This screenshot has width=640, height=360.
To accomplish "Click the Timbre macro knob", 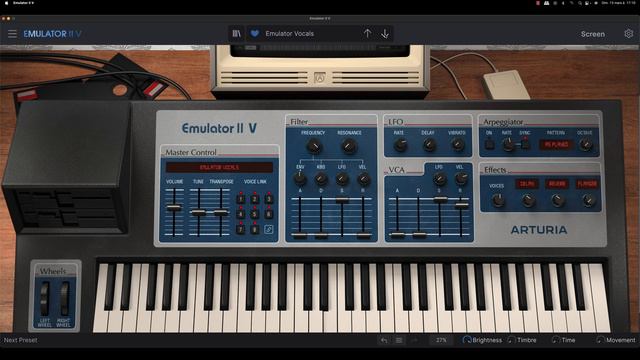I will coord(511,340).
